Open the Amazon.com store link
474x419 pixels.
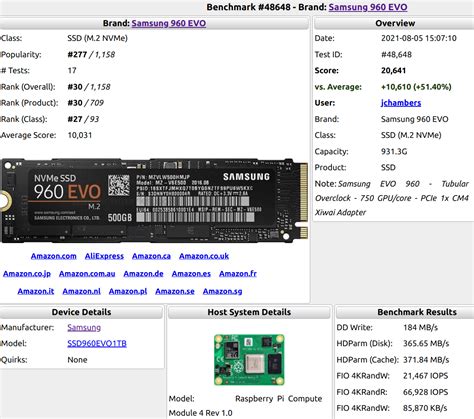53,256
